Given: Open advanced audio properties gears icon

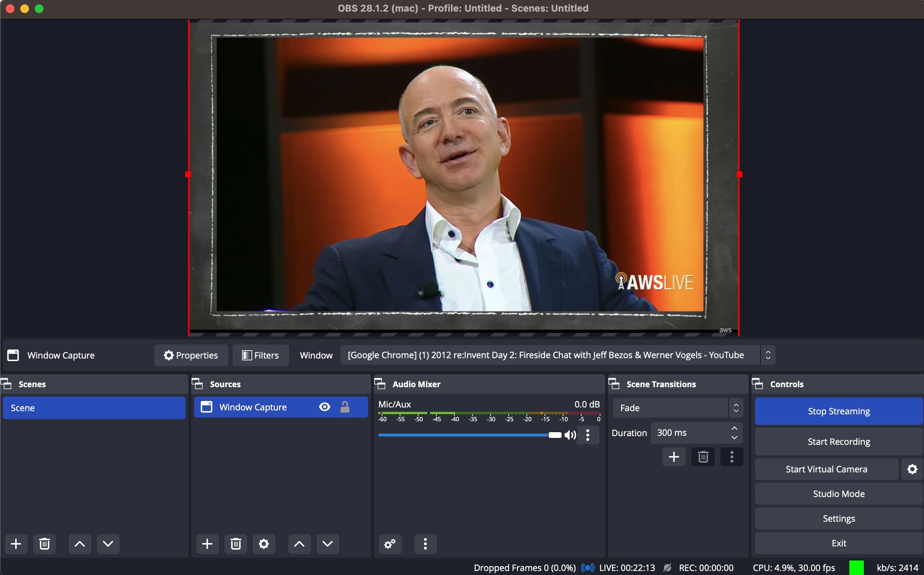Looking at the screenshot, I should (x=390, y=544).
